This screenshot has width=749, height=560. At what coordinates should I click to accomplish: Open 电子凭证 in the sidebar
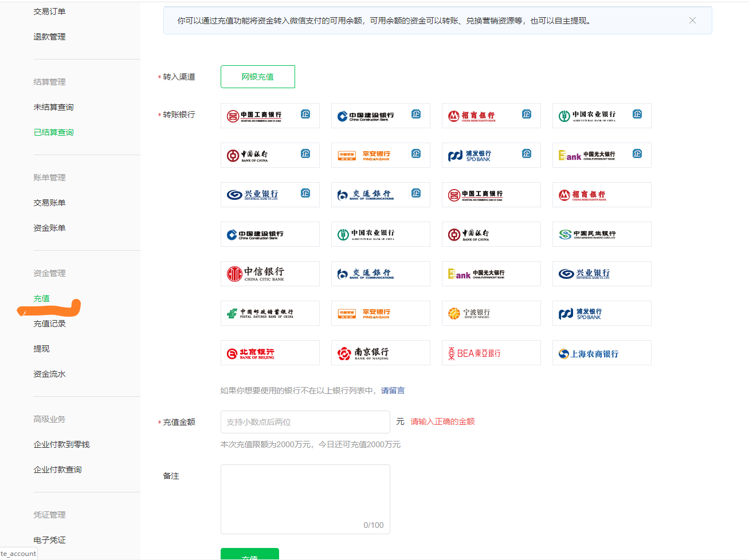[x=49, y=540]
